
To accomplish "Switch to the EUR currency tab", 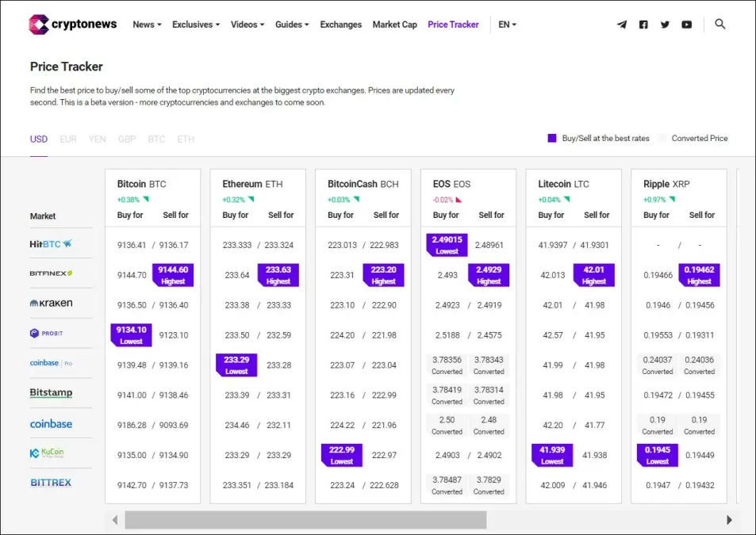I will coord(68,139).
